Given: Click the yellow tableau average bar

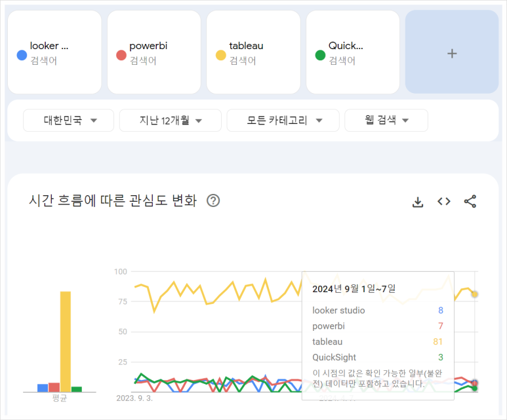Looking at the screenshot, I should tap(66, 341).
